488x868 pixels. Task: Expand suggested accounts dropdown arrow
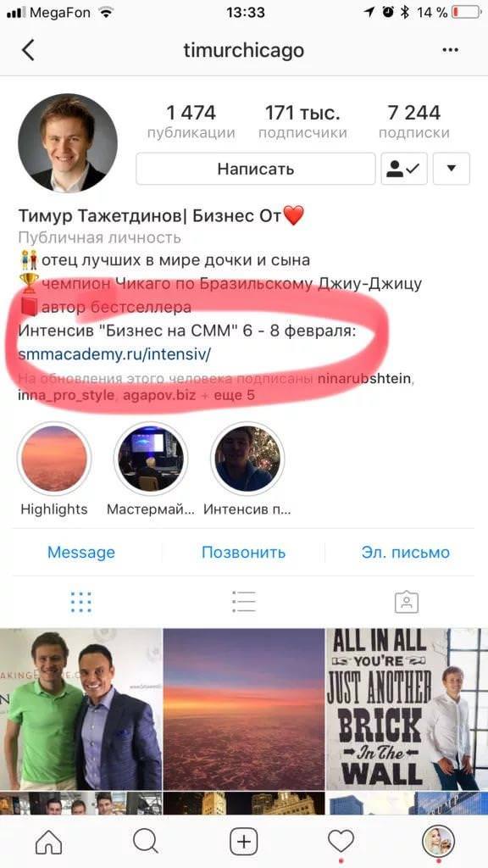click(x=452, y=169)
